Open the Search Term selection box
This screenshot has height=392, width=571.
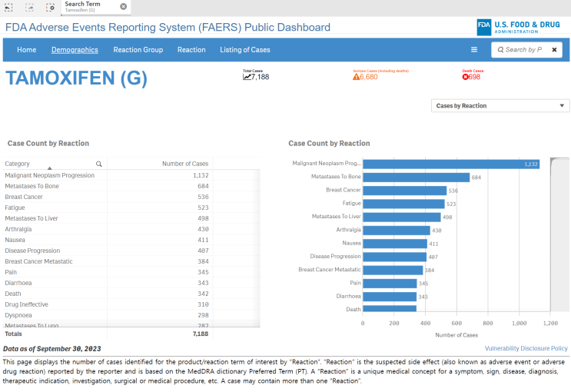click(x=95, y=7)
